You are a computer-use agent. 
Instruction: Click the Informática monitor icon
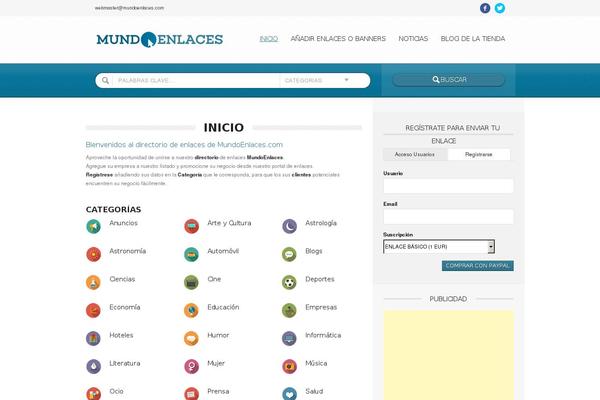pos(289,338)
